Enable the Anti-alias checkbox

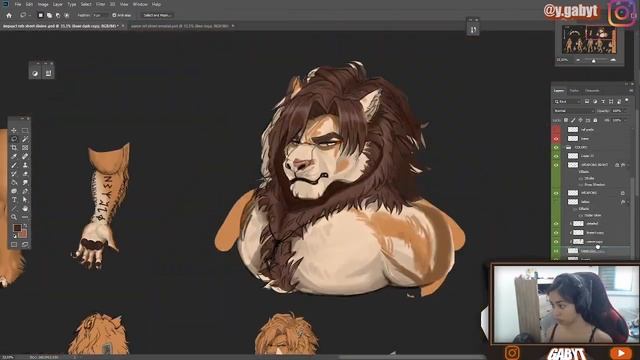tap(114, 15)
